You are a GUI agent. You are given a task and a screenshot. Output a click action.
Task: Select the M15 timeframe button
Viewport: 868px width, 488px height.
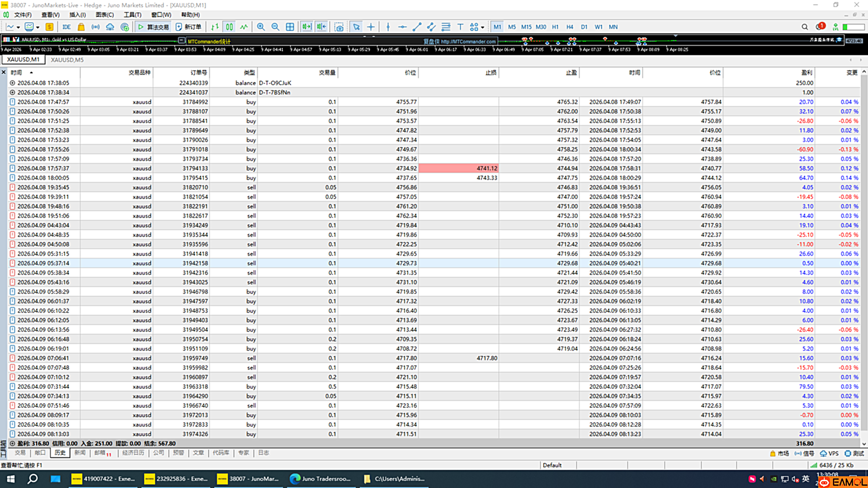pyautogui.click(x=526, y=27)
